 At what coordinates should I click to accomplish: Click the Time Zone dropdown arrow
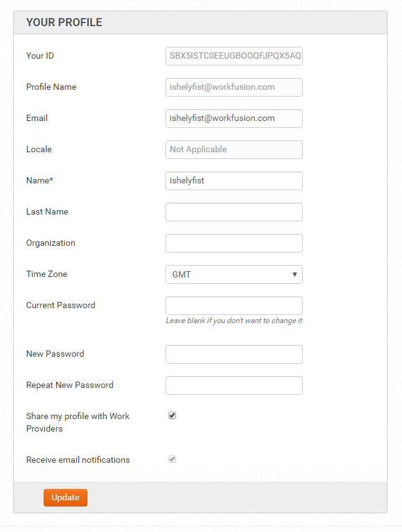(x=295, y=274)
